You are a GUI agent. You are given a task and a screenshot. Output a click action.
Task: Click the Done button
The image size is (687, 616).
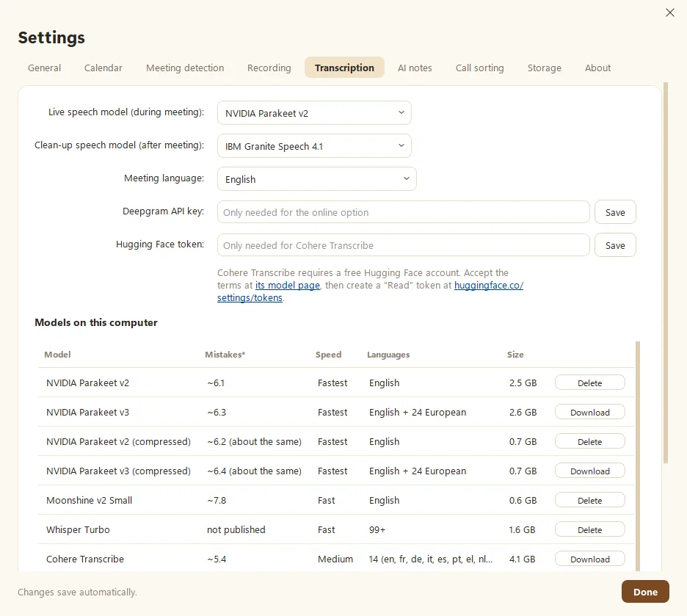tap(645, 592)
